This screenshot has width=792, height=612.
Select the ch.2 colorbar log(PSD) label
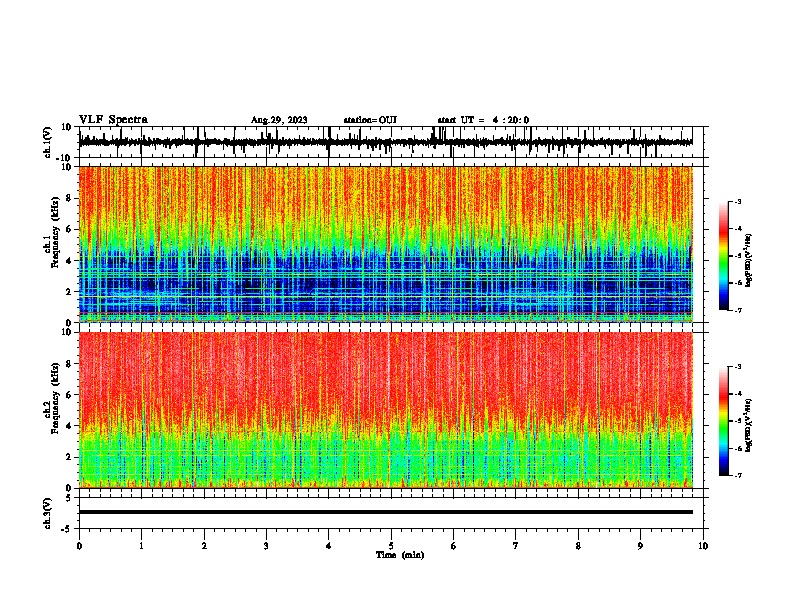pyautogui.click(x=748, y=425)
